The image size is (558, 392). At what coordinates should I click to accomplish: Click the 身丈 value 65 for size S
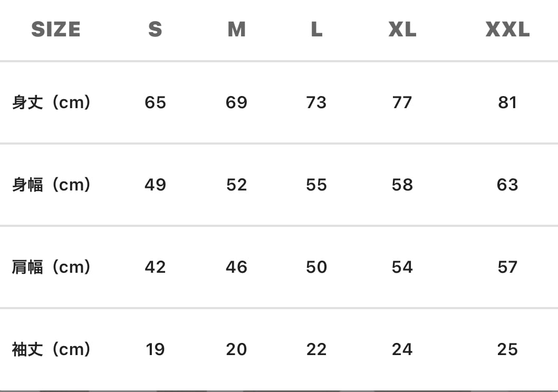(155, 102)
